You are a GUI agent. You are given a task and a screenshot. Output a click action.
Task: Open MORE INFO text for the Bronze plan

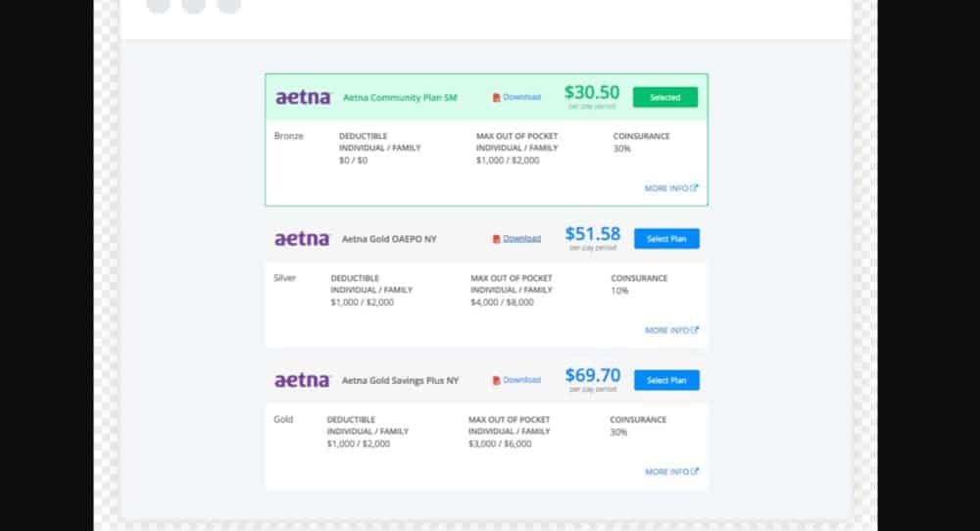666,188
